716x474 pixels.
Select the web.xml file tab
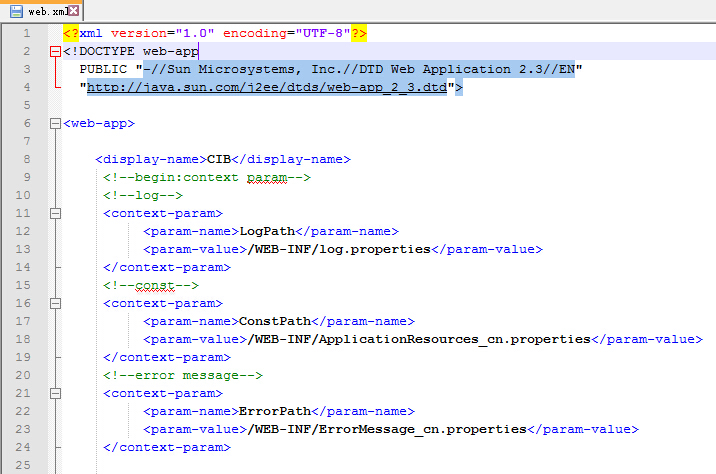pos(42,11)
